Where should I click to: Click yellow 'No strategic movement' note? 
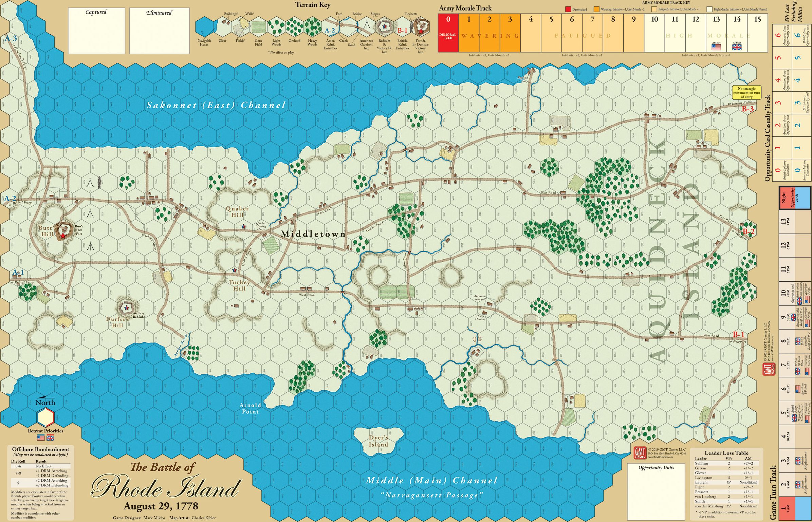click(747, 92)
